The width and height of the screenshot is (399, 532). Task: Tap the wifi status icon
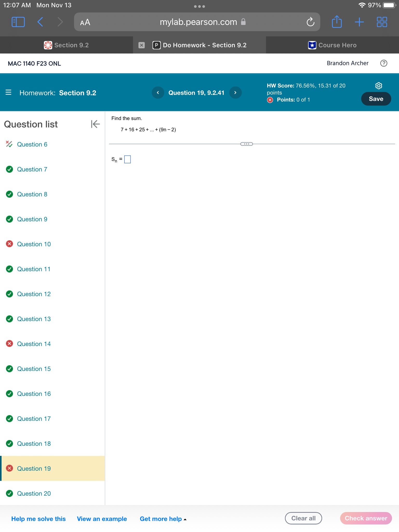click(362, 5)
